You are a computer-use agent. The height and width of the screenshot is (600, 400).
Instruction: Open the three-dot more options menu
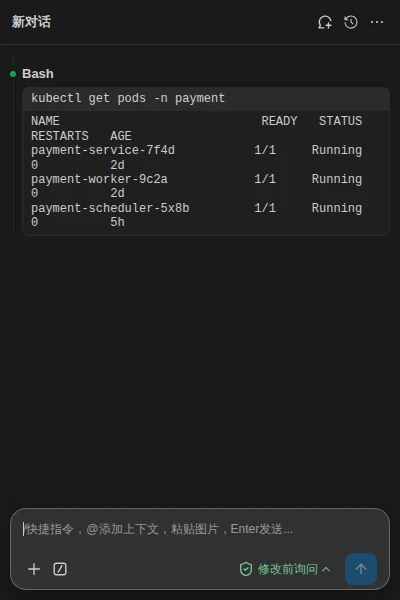(377, 22)
